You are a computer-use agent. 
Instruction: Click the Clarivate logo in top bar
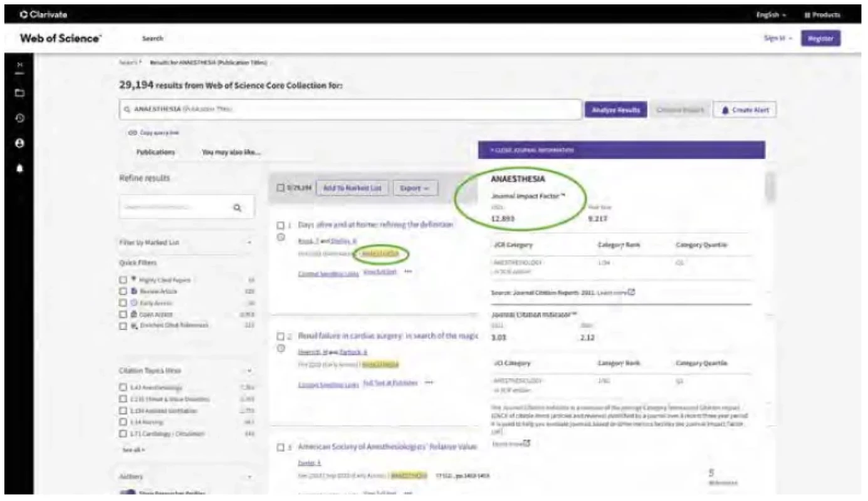coord(44,14)
